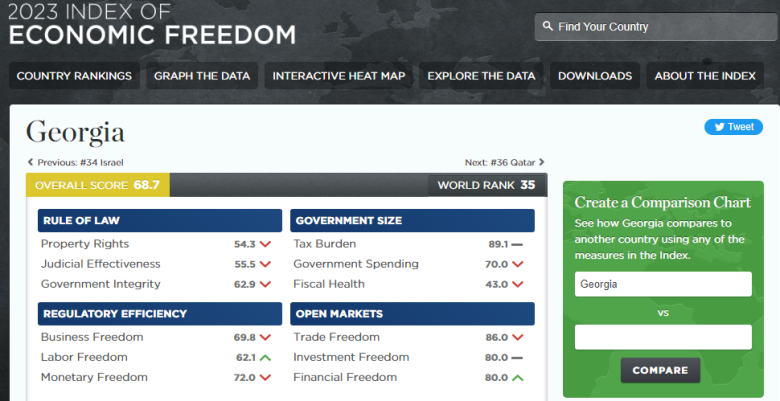The height and width of the screenshot is (401, 780).
Task: Click the Trade Freedom label
Action: (x=336, y=337)
